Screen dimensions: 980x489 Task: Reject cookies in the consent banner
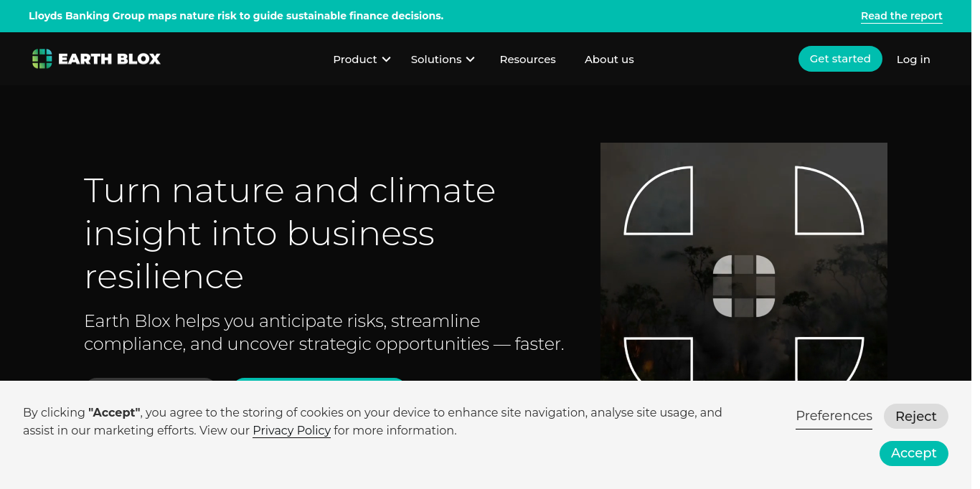915,417
